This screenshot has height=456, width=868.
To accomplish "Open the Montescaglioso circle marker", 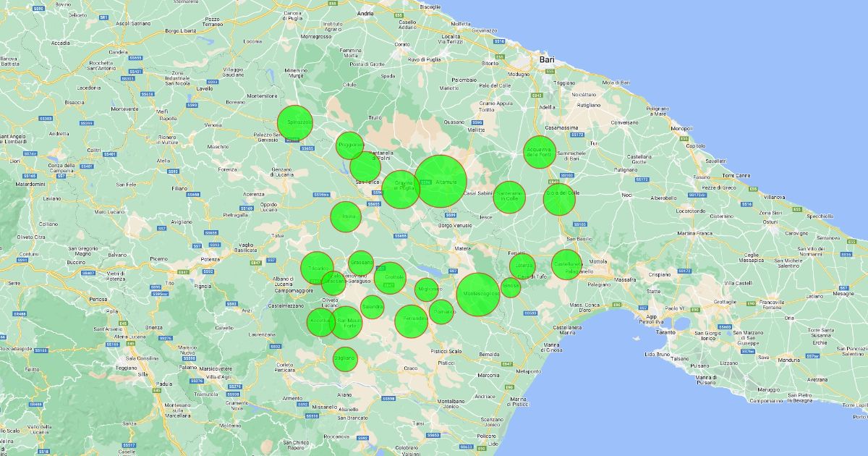I will 478,295.
